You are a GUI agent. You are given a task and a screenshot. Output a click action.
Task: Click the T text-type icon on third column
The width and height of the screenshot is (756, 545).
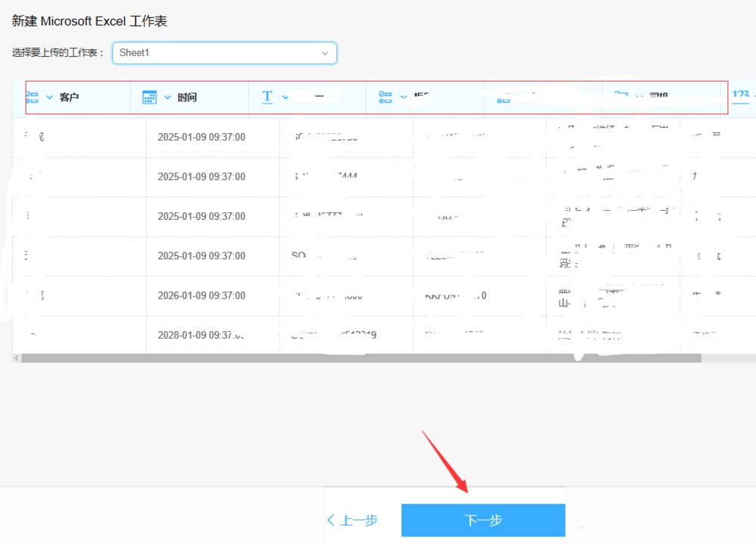[268, 97]
